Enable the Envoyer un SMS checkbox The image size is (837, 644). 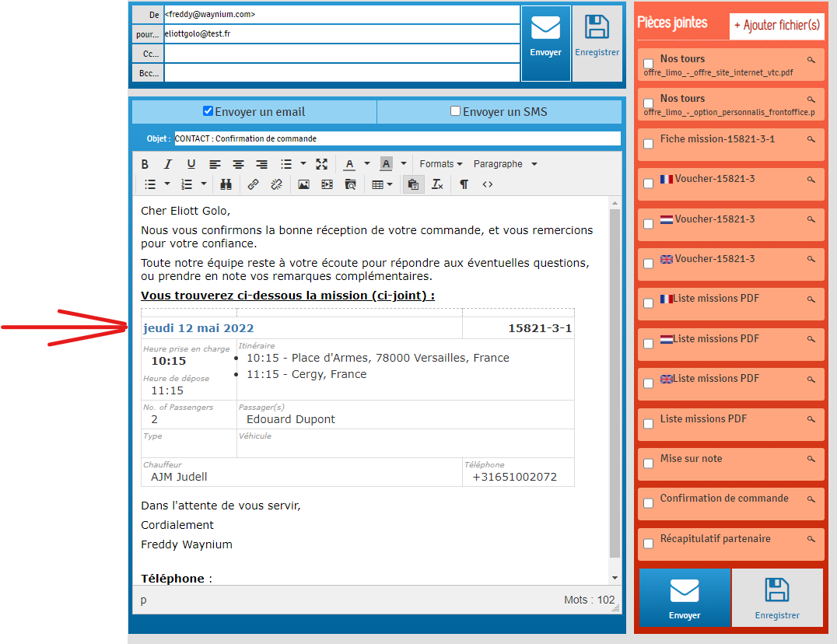click(455, 111)
